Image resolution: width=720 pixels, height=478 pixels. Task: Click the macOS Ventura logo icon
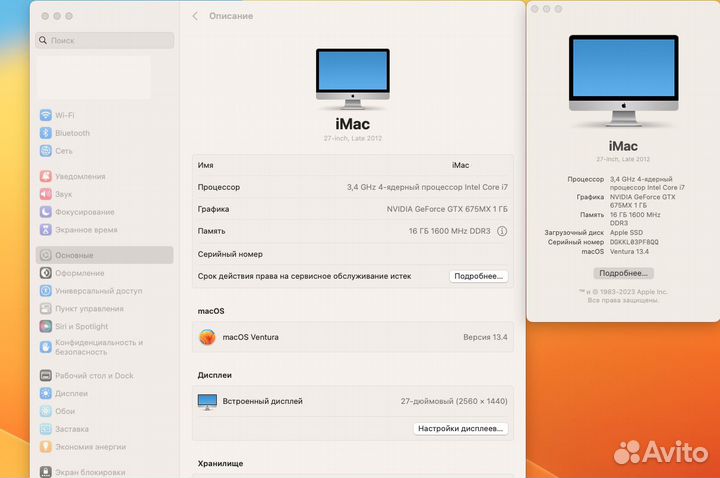click(x=207, y=337)
